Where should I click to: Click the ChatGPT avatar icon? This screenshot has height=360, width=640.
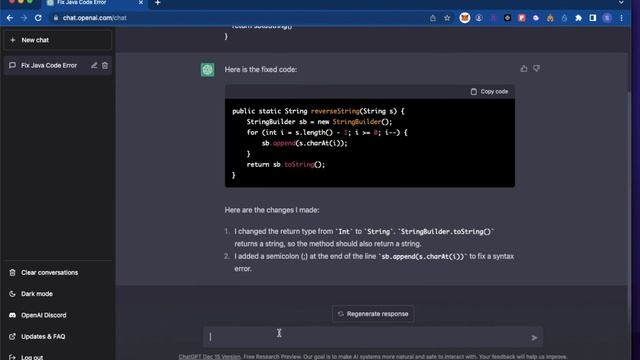(208, 70)
